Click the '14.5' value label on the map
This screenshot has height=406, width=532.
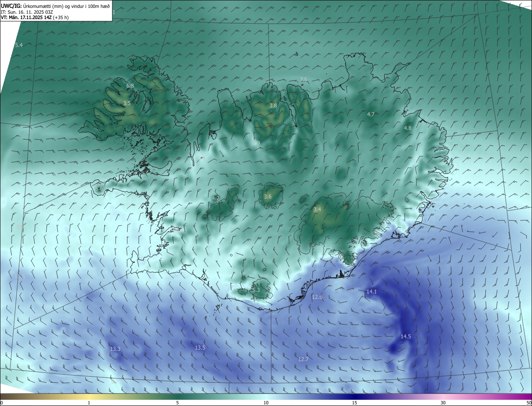(x=406, y=337)
